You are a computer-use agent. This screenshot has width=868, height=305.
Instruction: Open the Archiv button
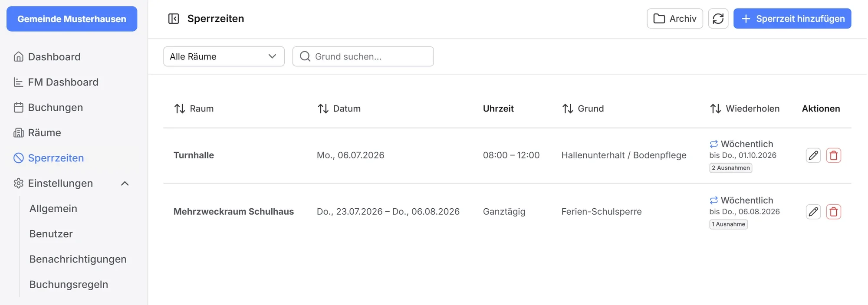(675, 19)
